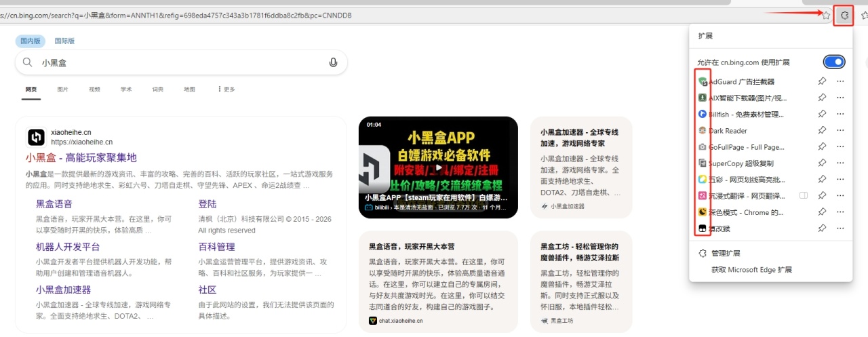Click the gear icon beside 管理扩展

703,253
